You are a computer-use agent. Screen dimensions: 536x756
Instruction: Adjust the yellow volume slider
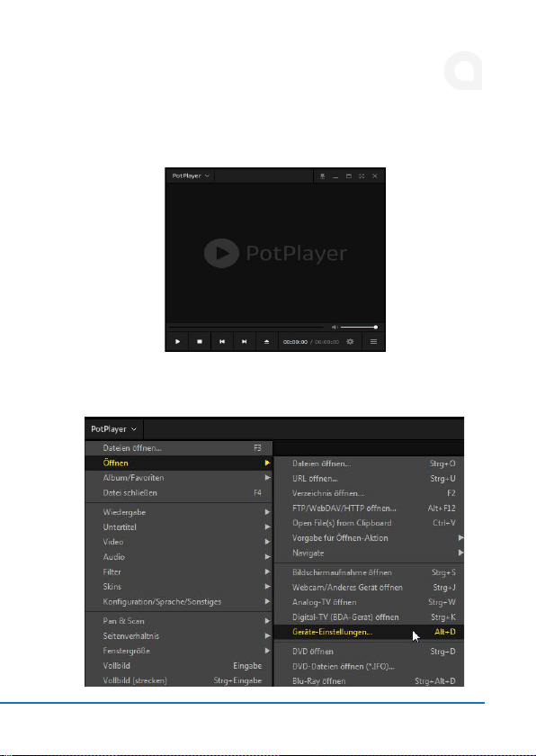click(359, 327)
